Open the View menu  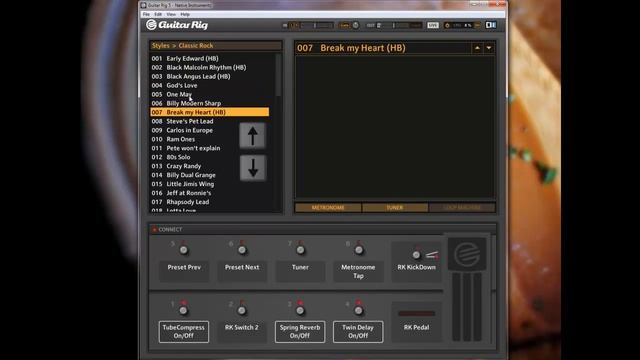(171, 14)
